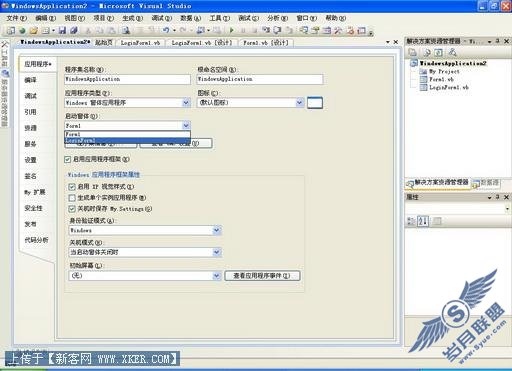Click the Find in Files toolbar icon
The height and width of the screenshot is (371, 512).
coord(126,31)
